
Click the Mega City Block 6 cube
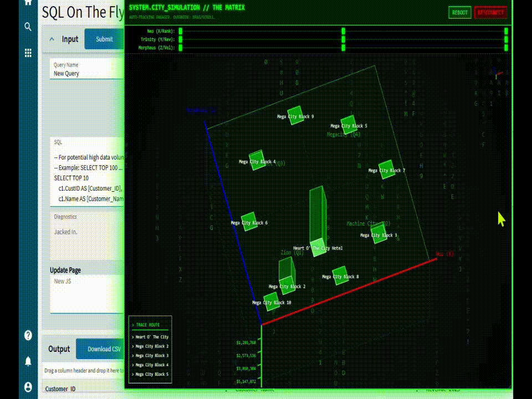point(249,221)
